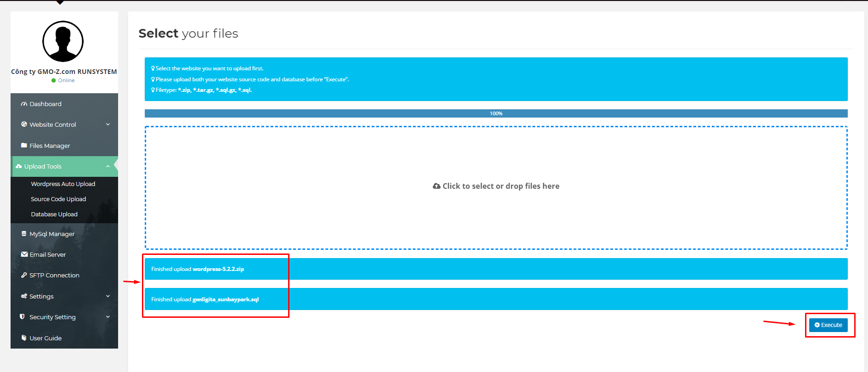
Task: Click the Files Manager folder icon
Action: 24,145
